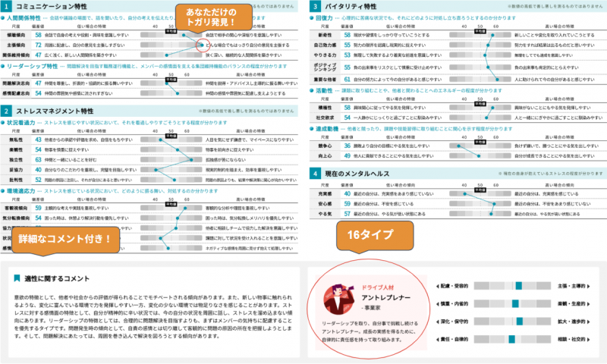Select the 現在のメンタルヘルス section header
607x364 pixels.
click(357, 174)
